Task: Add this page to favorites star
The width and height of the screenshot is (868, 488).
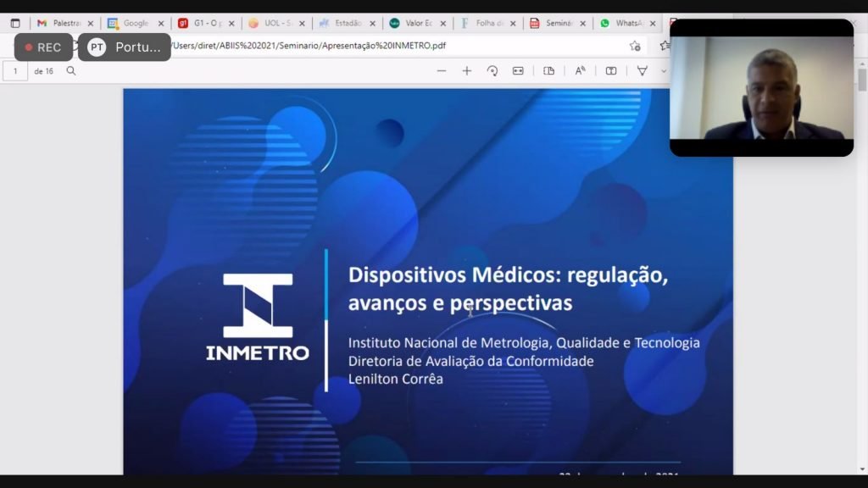Action: coord(635,46)
